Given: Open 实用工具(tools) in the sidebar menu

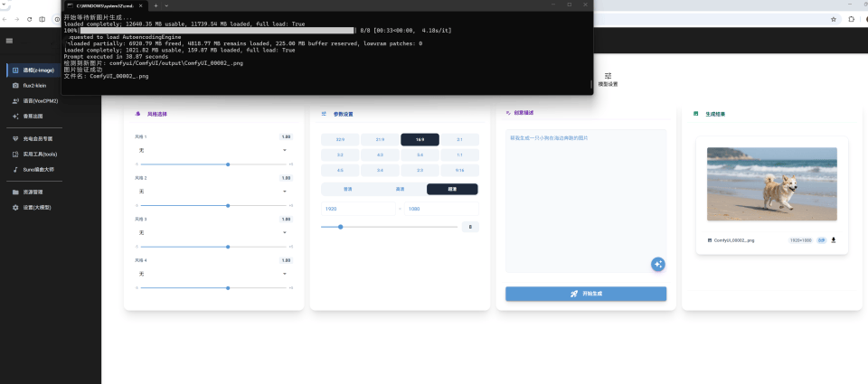Looking at the screenshot, I should click(40, 155).
